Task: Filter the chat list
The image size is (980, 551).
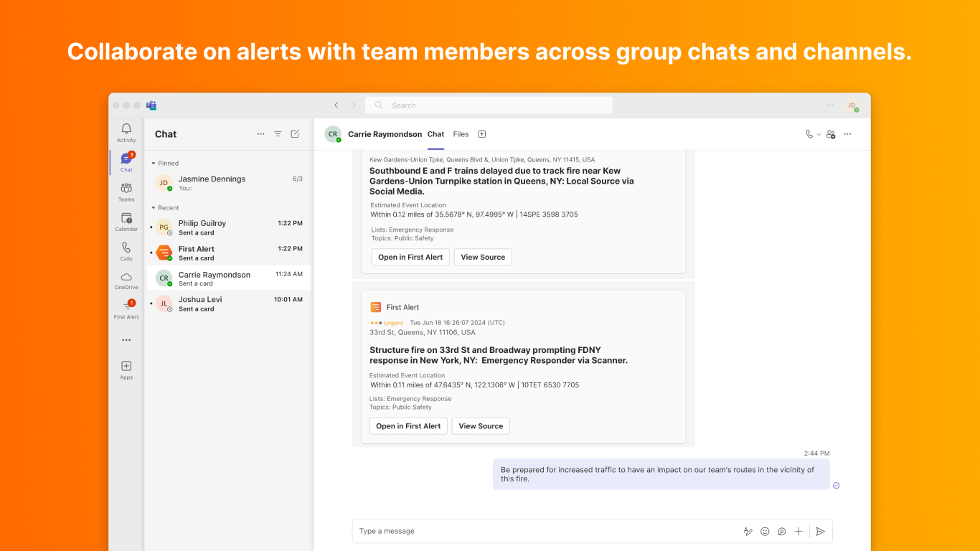Action: tap(278, 134)
